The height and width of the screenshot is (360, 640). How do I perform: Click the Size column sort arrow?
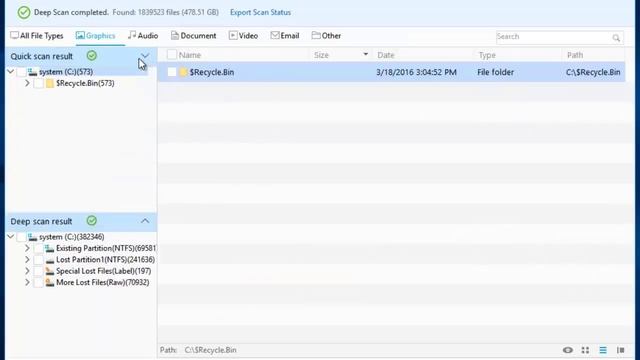click(365, 54)
